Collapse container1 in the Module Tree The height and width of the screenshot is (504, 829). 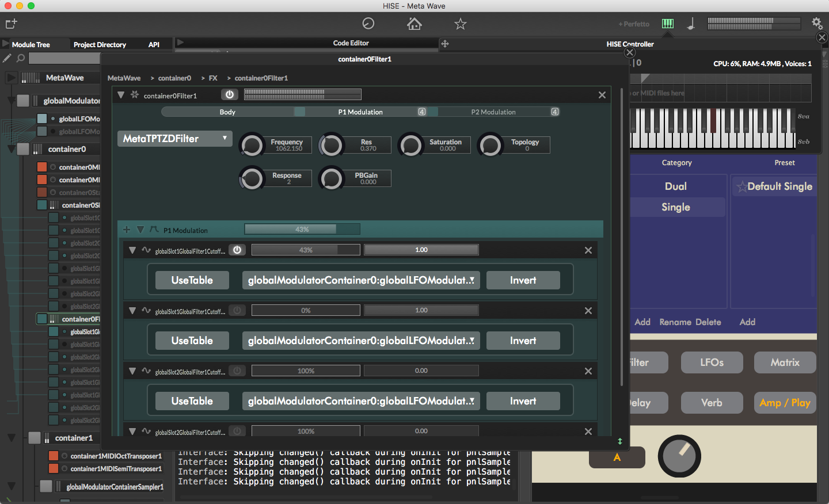11,438
